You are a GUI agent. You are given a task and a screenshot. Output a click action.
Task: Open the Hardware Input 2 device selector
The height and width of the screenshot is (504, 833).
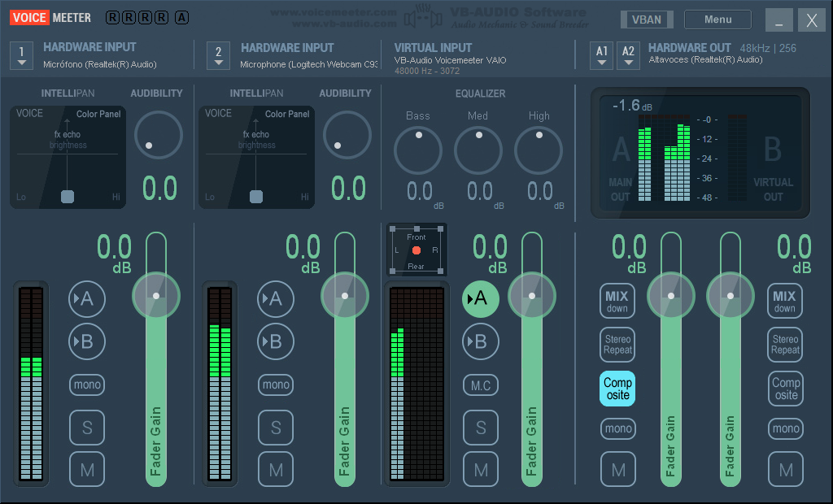pos(218,56)
